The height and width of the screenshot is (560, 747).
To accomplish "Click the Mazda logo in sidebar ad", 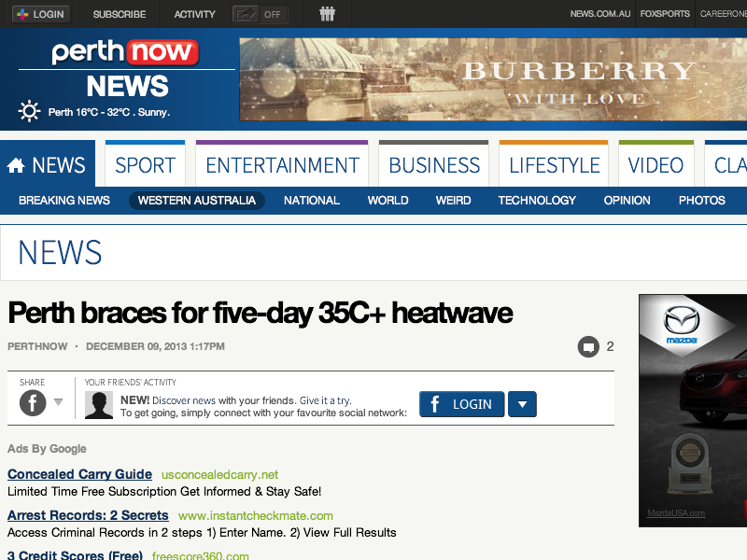I will 682,323.
